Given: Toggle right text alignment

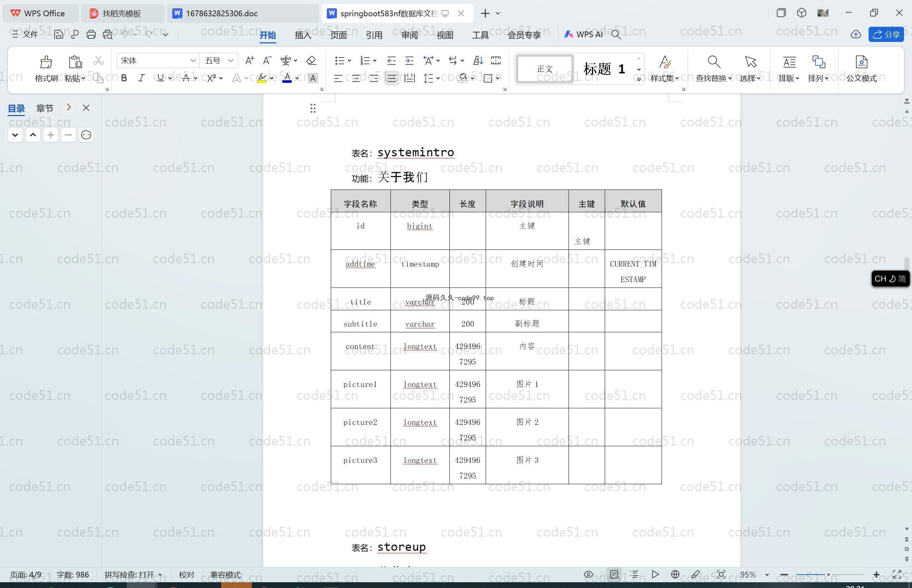Looking at the screenshot, I should point(373,78).
